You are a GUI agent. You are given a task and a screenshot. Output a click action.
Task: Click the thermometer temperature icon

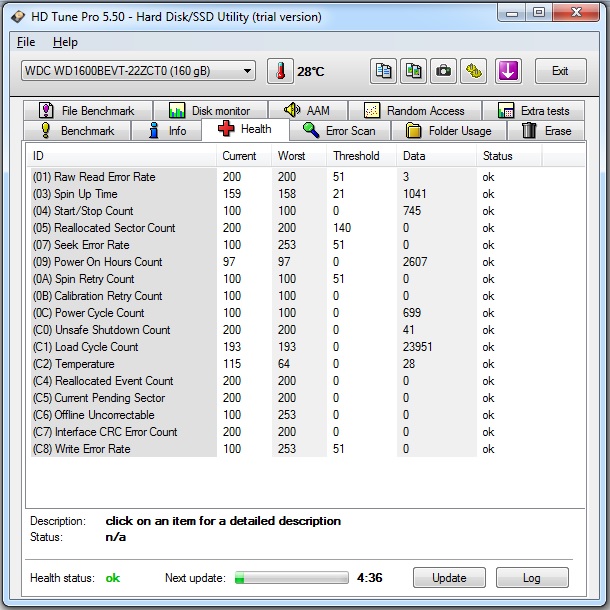[x=281, y=71]
